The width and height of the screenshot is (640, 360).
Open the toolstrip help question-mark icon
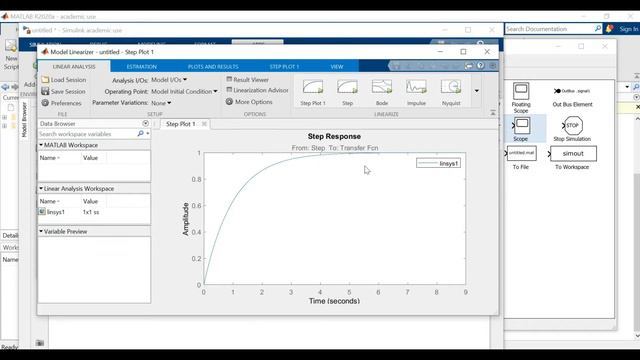(x=481, y=66)
